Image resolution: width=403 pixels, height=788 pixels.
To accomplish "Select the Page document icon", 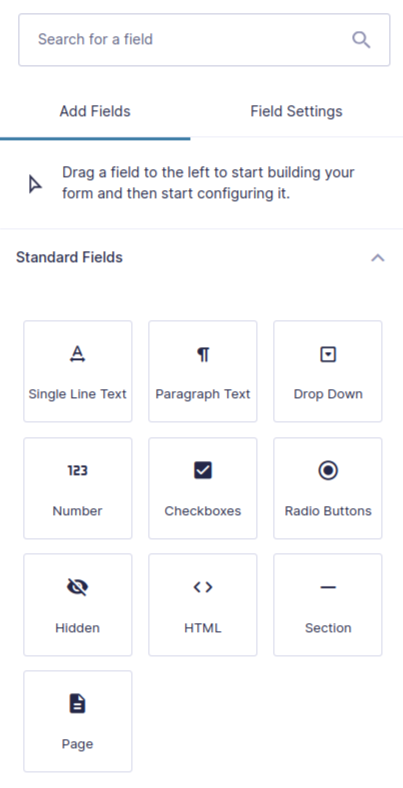I will pyautogui.click(x=77, y=703).
